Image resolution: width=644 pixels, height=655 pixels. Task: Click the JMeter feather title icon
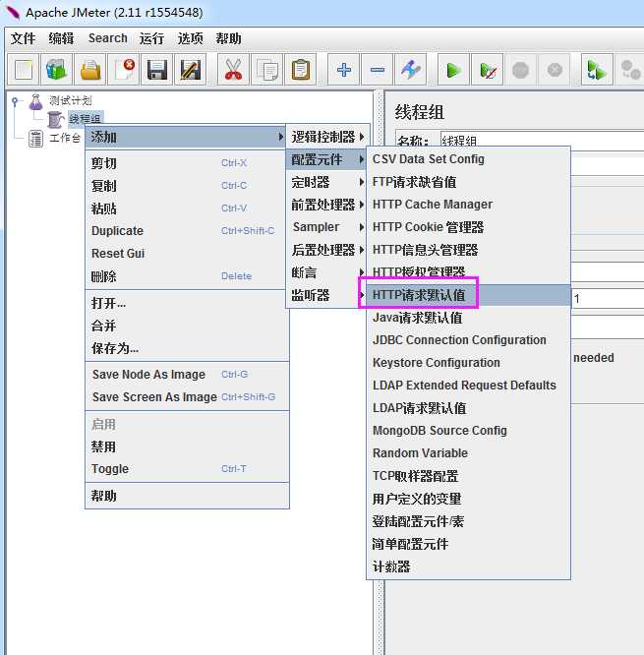click(x=13, y=13)
